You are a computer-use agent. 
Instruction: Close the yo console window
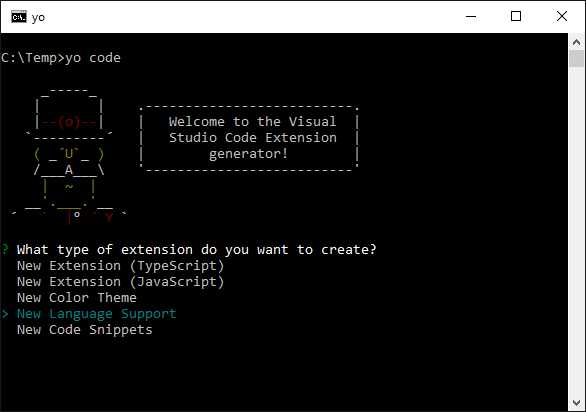coord(562,16)
